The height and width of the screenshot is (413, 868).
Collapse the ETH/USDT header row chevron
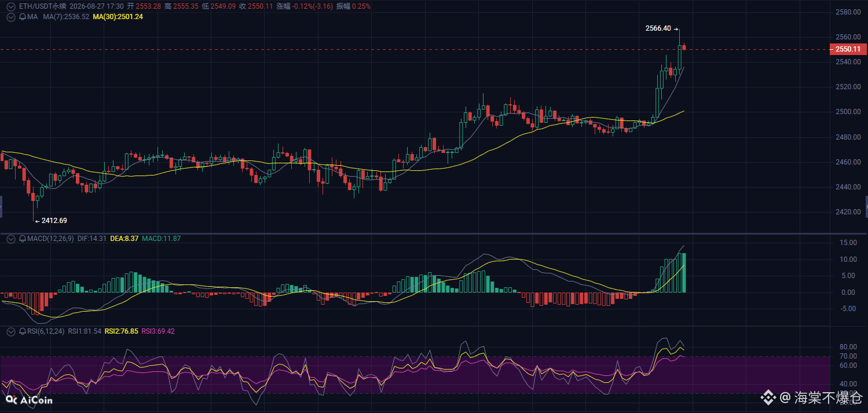[10, 6]
